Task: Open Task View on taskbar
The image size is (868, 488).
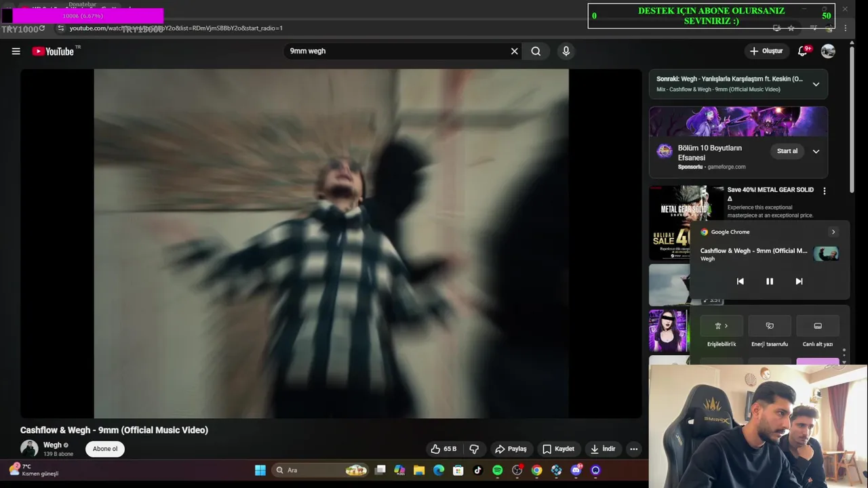Action: coord(380,470)
